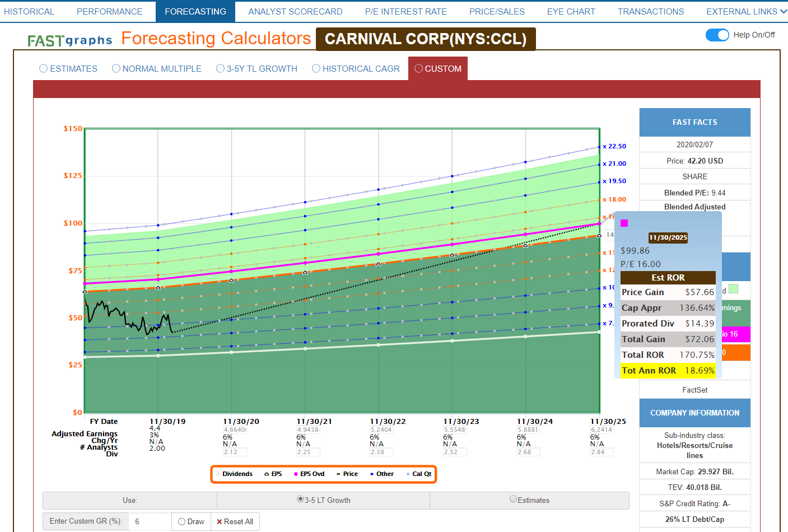Click the FASTgraphs logo
788x532 pixels.
point(70,40)
